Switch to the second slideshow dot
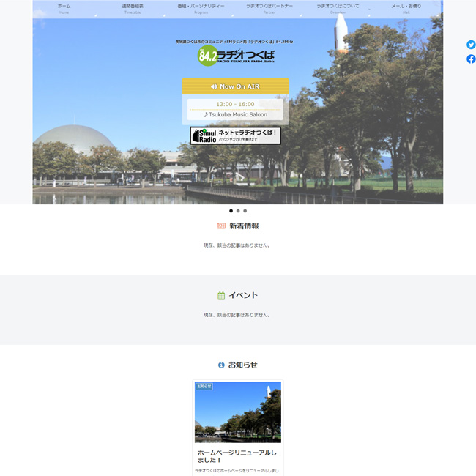 pos(238,211)
